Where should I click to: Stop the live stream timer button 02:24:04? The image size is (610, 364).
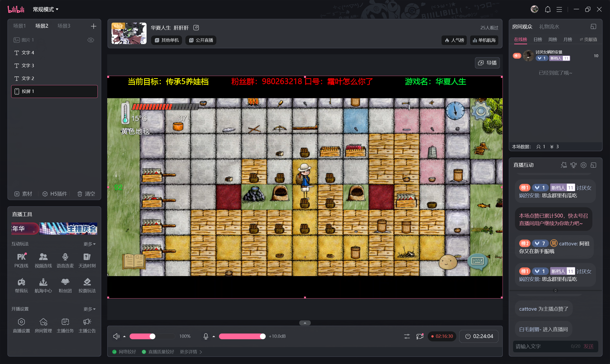[479, 336]
